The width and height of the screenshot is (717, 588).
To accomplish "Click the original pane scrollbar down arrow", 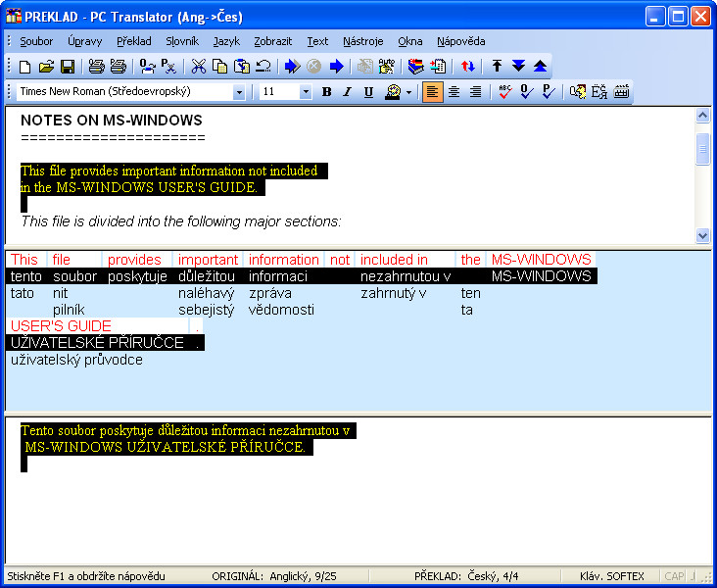I will click(x=703, y=235).
